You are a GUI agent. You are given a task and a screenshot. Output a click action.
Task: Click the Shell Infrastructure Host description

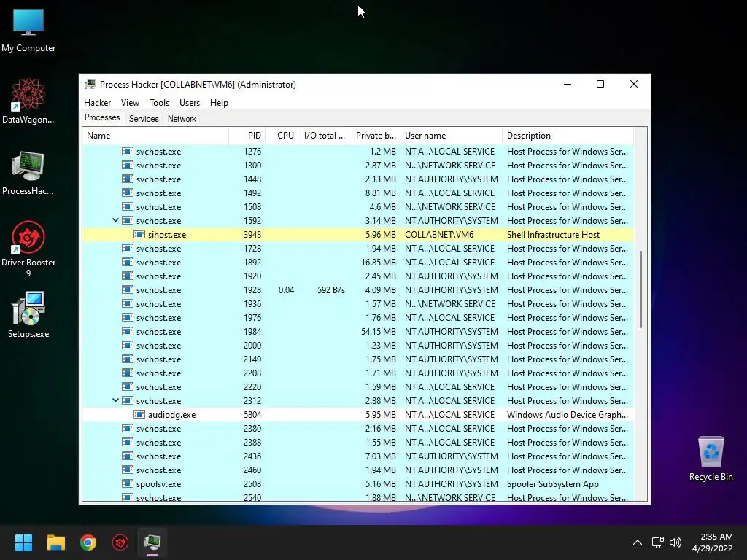553,234
